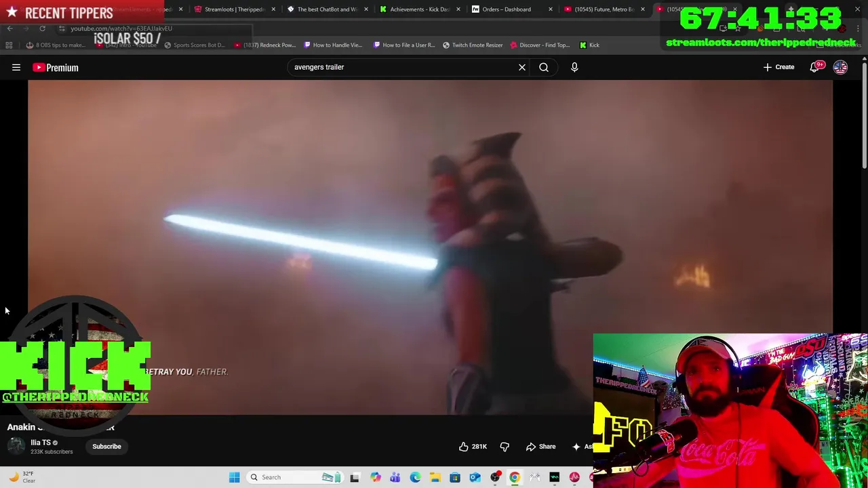Open the account avatar menu
This screenshot has width=868, height=488.
840,67
